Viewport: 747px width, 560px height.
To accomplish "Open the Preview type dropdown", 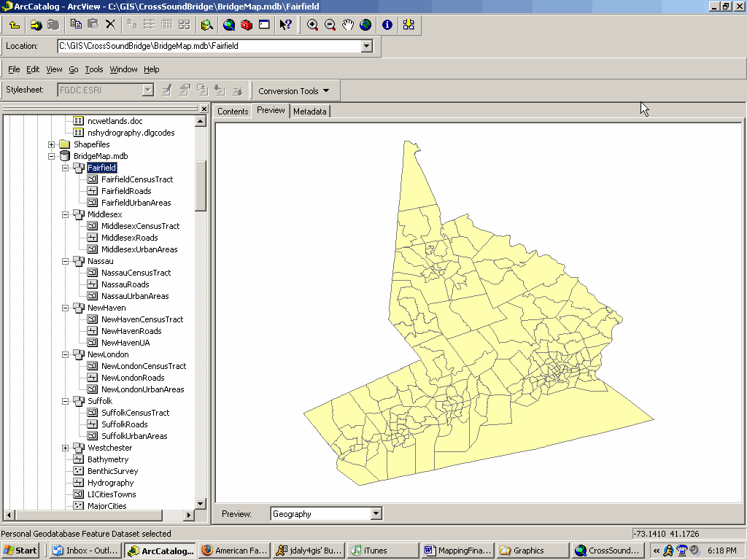I will click(376, 514).
